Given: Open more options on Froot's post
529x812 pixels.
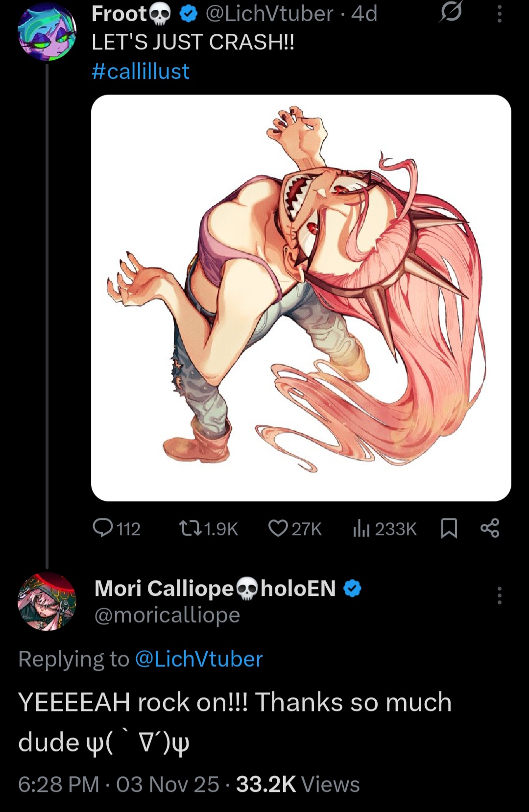Looking at the screenshot, I should [499, 14].
